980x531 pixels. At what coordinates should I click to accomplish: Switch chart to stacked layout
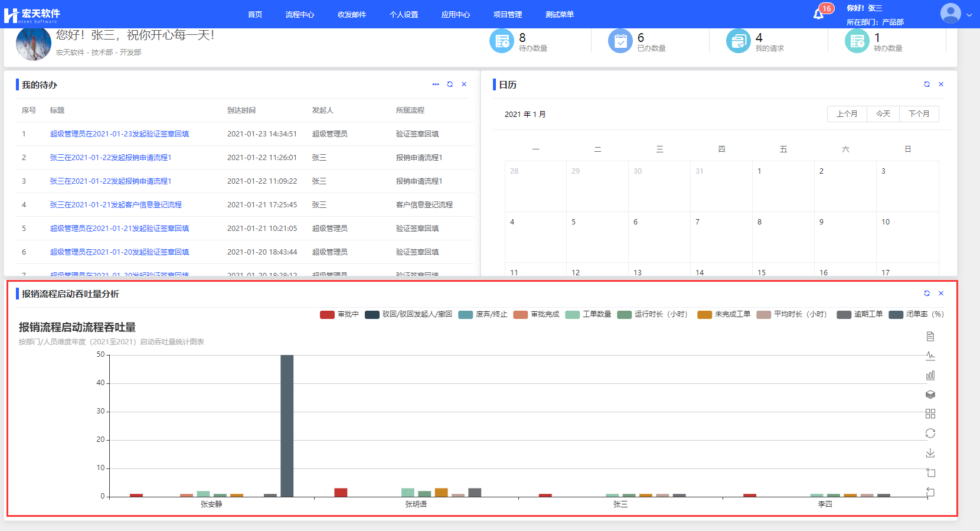pos(930,395)
